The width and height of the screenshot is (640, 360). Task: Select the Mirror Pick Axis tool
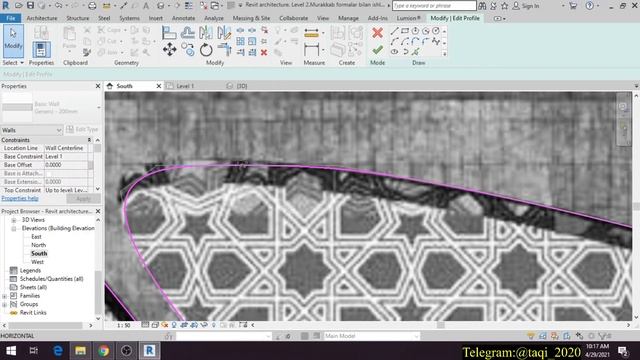pos(206,33)
